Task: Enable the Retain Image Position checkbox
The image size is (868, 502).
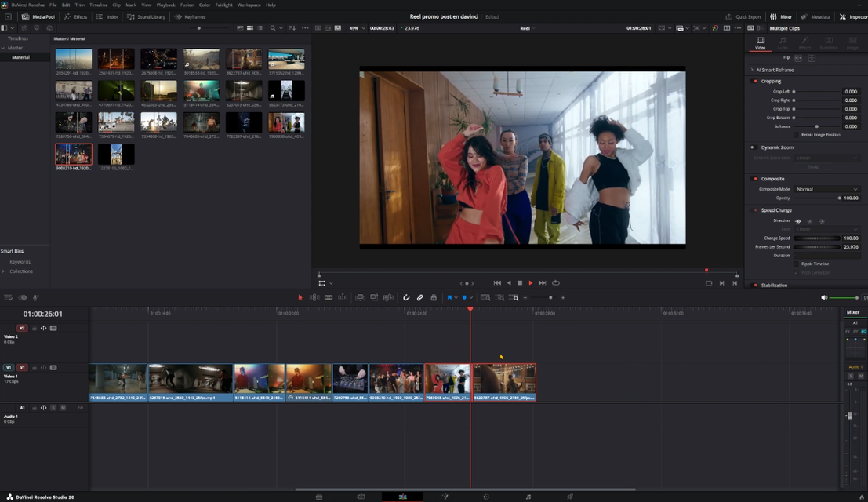Action: pyautogui.click(x=796, y=135)
